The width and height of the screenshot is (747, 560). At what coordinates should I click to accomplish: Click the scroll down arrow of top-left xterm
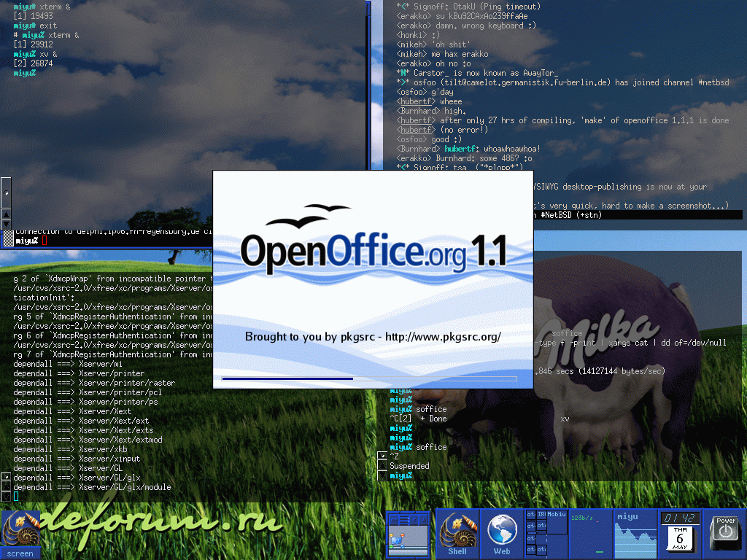(x=6, y=225)
